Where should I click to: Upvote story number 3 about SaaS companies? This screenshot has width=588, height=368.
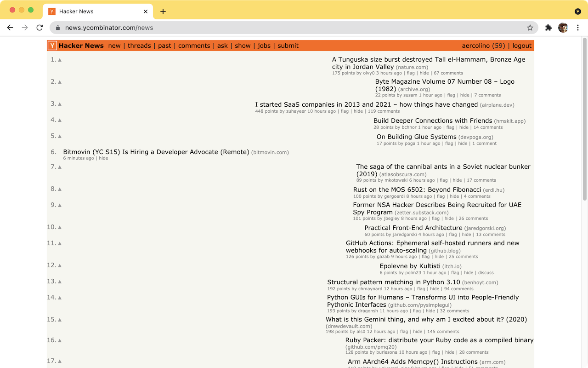pyautogui.click(x=60, y=104)
